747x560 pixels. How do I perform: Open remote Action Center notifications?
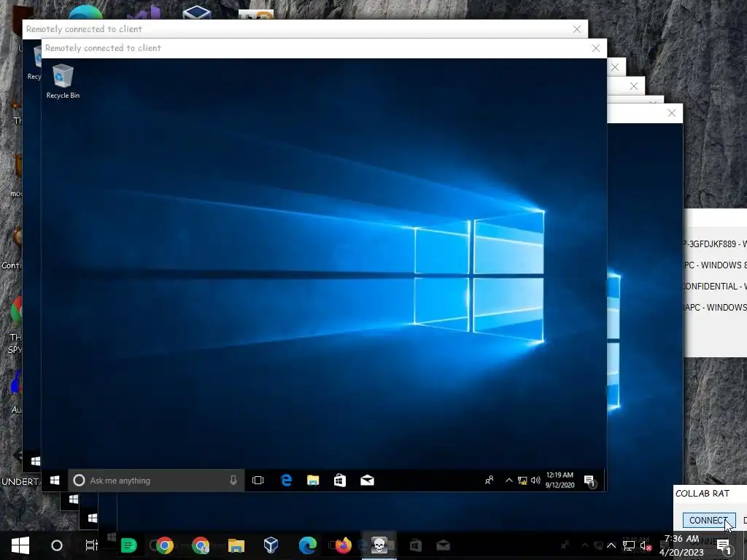(589, 481)
